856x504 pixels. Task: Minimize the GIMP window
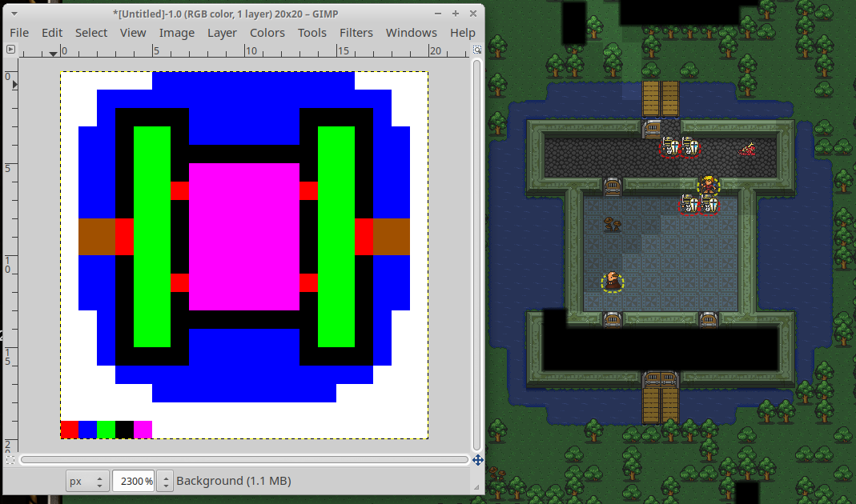[x=438, y=14]
